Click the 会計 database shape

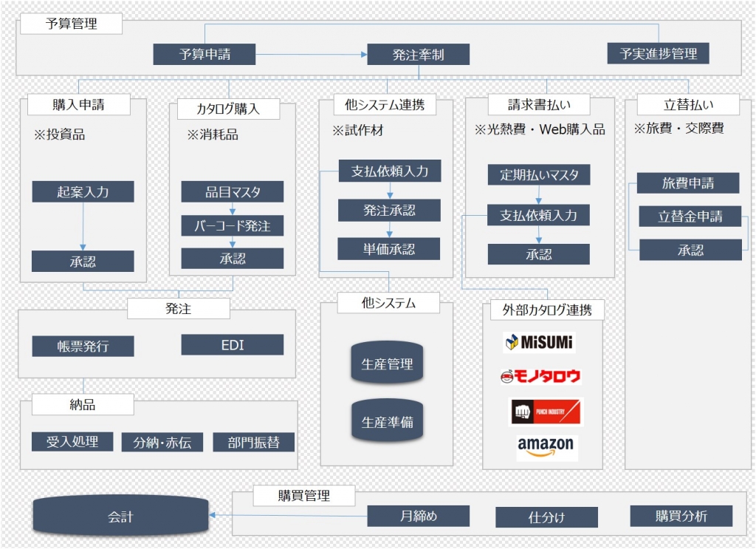click(x=120, y=516)
